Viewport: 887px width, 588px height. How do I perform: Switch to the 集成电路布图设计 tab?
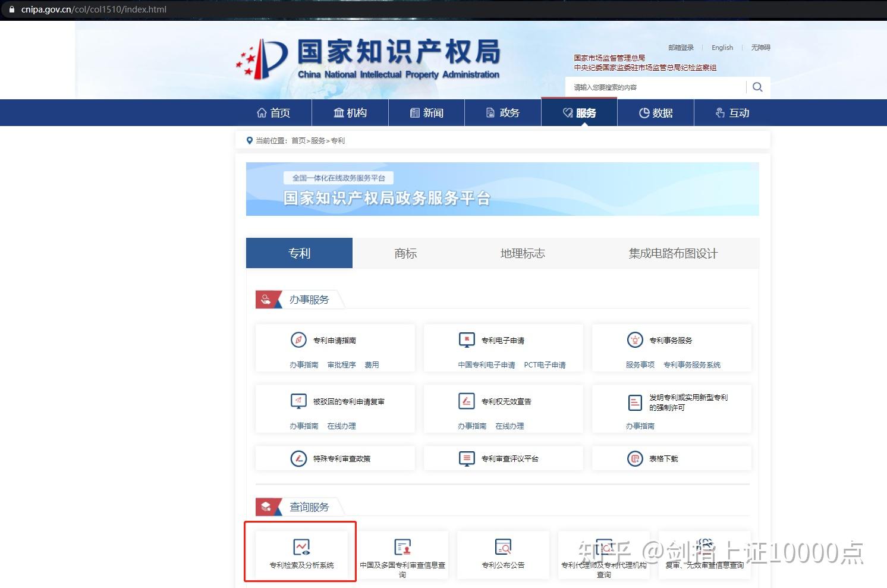pyautogui.click(x=673, y=253)
